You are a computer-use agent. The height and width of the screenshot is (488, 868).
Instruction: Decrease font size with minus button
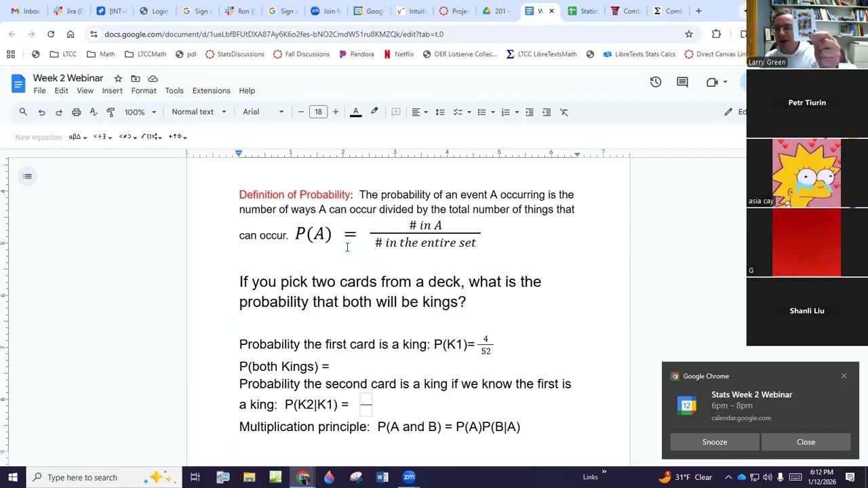click(x=301, y=112)
